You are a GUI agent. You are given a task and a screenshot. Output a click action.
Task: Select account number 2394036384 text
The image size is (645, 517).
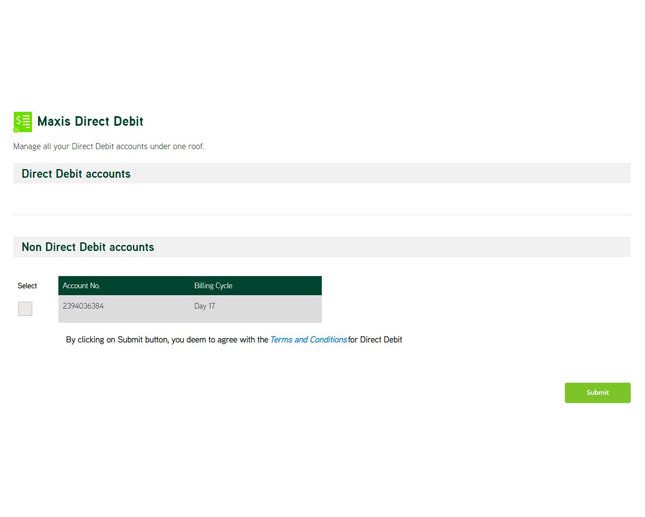[83, 306]
